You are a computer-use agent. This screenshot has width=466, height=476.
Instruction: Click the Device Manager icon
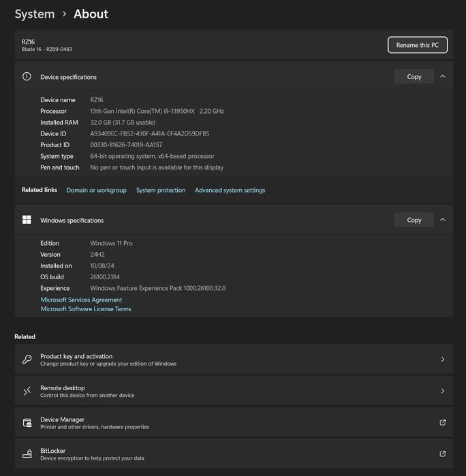point(27,423)
